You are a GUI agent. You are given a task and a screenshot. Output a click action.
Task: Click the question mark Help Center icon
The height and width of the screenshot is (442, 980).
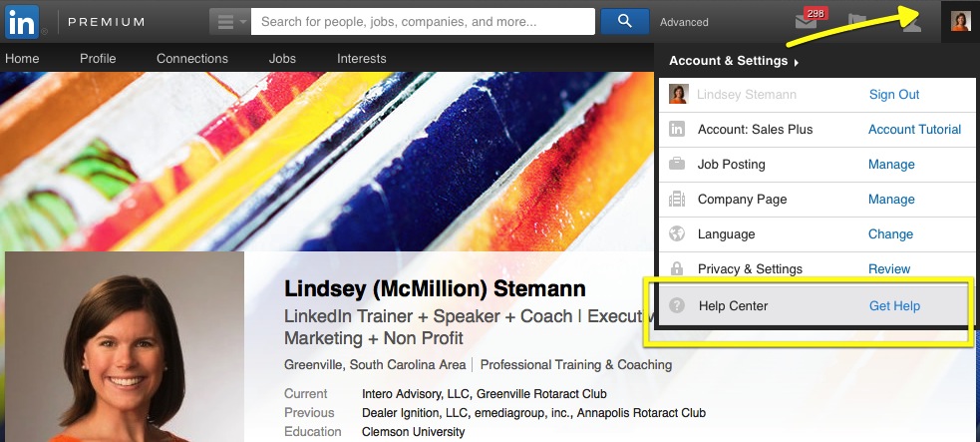[x=677, y=305]
